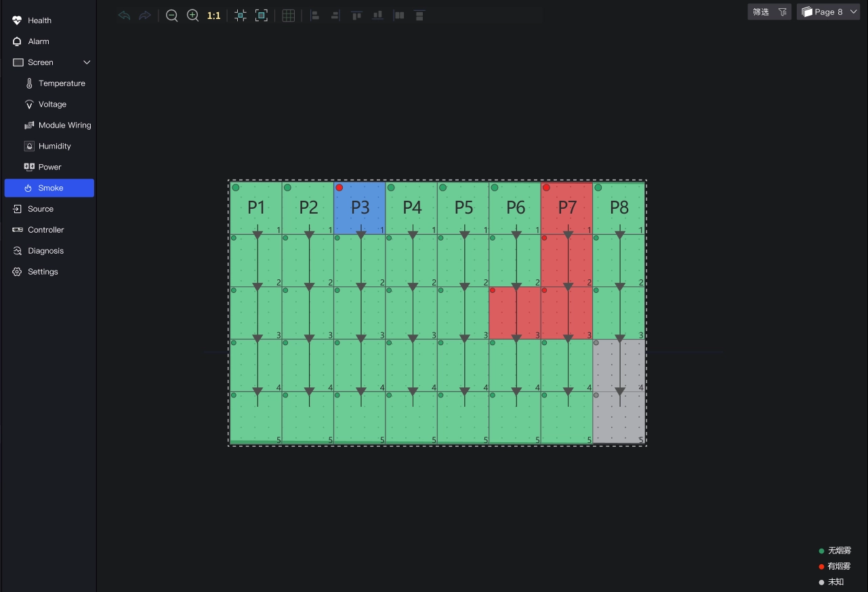This screenshot has height=592, width=868.
Task: Click the zoom in magnifier icon
Action: tap(193, 16)
